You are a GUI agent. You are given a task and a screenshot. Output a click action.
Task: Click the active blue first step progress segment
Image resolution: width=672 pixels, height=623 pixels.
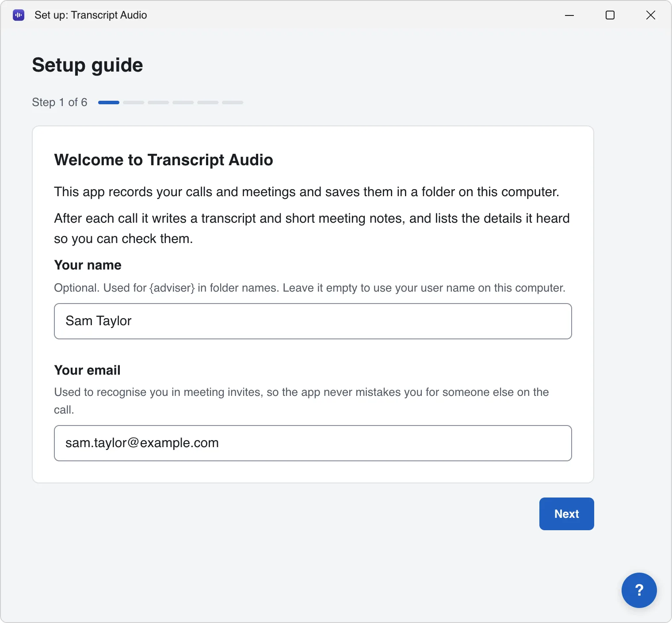(109, 103)
